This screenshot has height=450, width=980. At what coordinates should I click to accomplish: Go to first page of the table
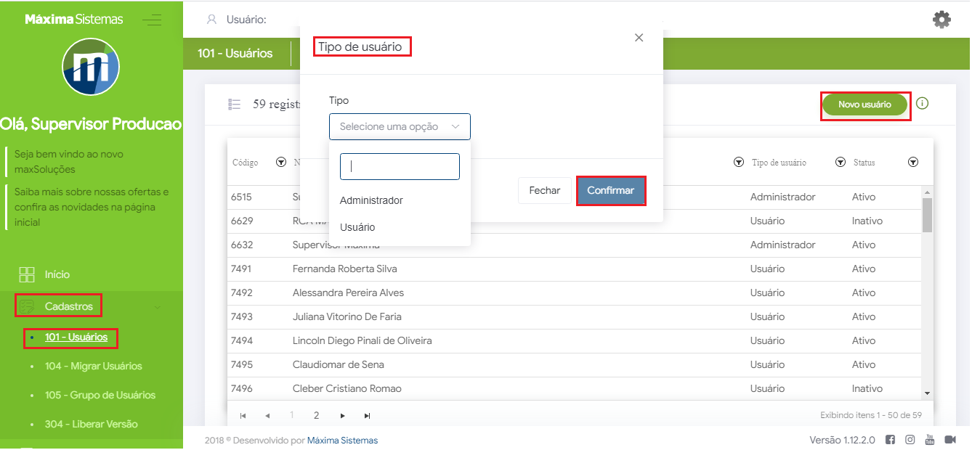point(243,416)
